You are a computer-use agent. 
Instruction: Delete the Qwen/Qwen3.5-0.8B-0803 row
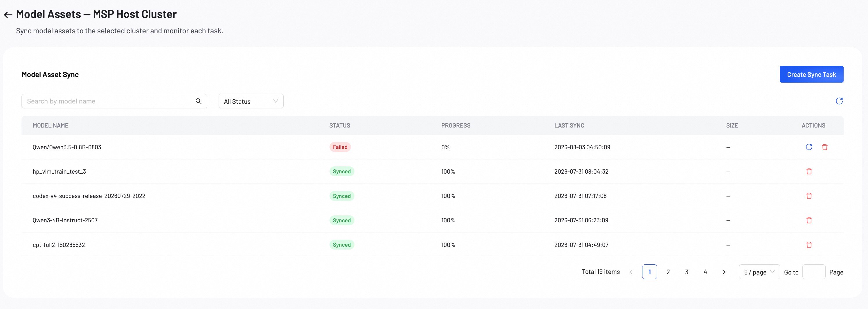click(824, 147)
